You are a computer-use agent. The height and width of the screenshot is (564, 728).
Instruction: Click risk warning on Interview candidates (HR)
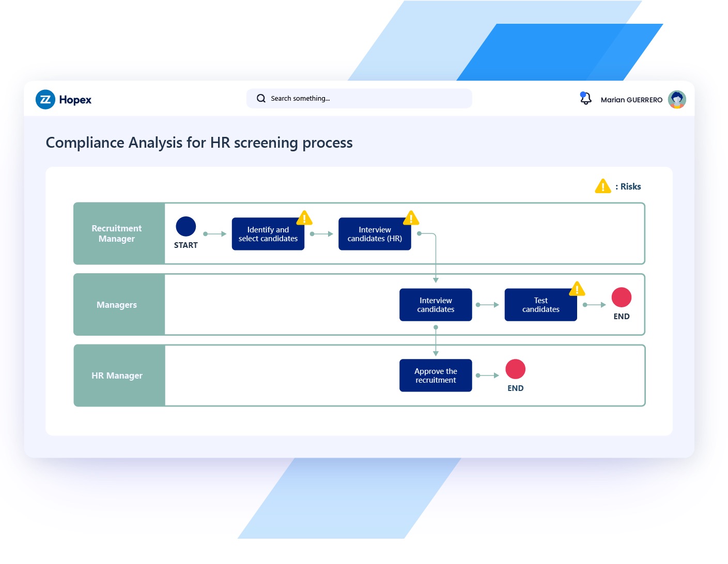click(x=411, y=218)
